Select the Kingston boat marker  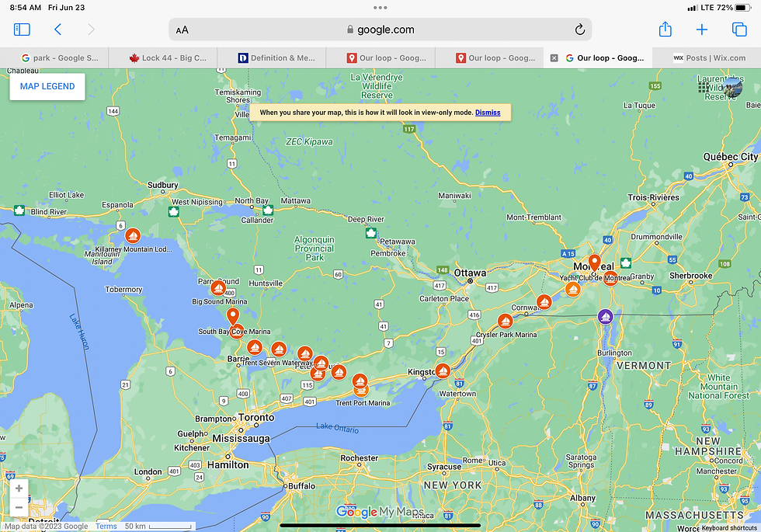[x=442, y=371]
